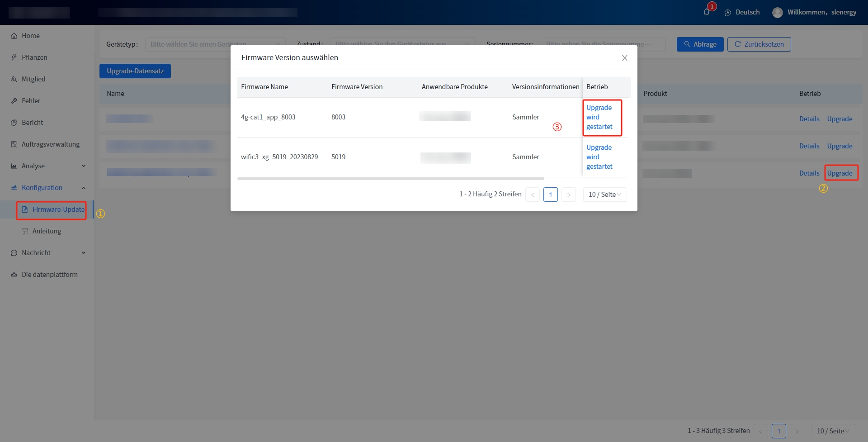Click the Pflanzen lightning icon

click(14, 57)
